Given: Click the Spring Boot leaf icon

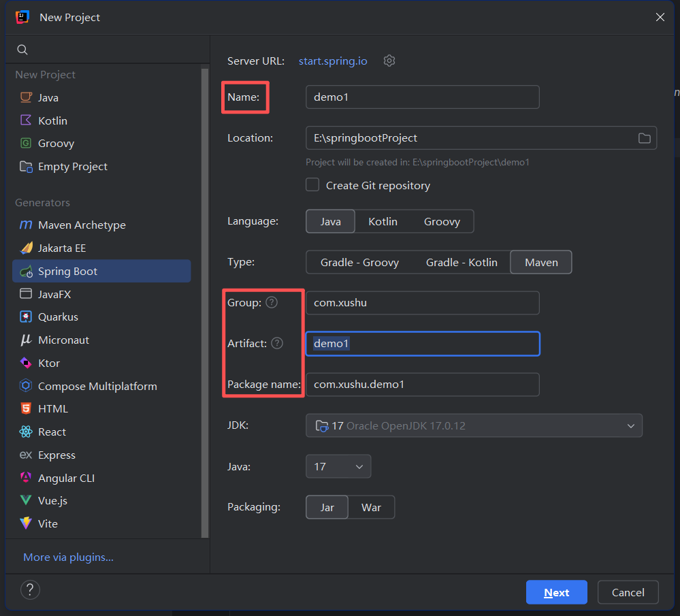Looking at the screenshot, I should [x=26, y=272].
